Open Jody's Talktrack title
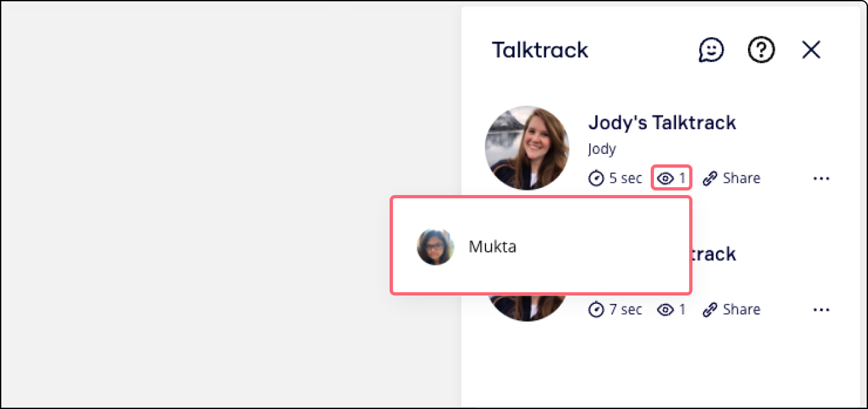This screenshot has height=409, width=868. click(662, 123)
